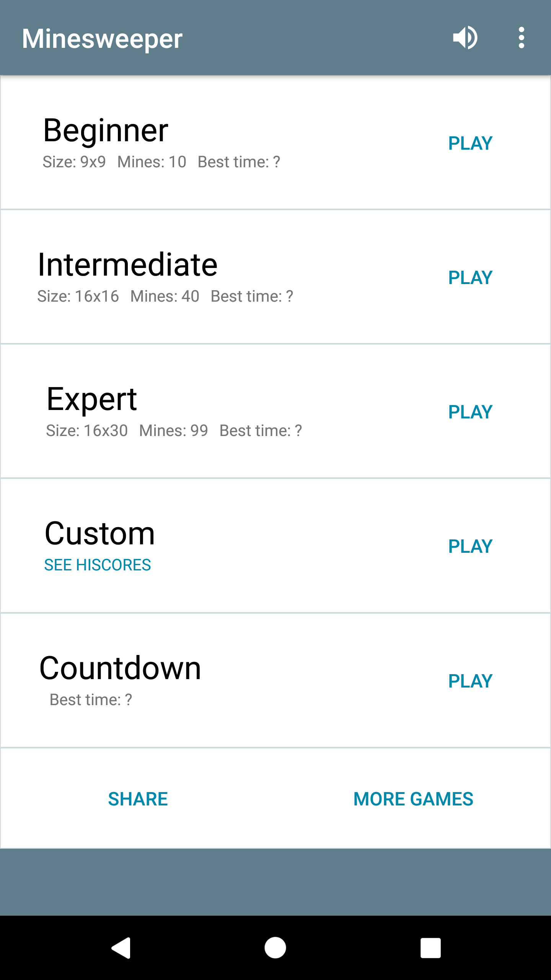Viewport: 551px width, 980px height.
Task: Tap the Countdown mode title
Action: (x=120, y=668)
